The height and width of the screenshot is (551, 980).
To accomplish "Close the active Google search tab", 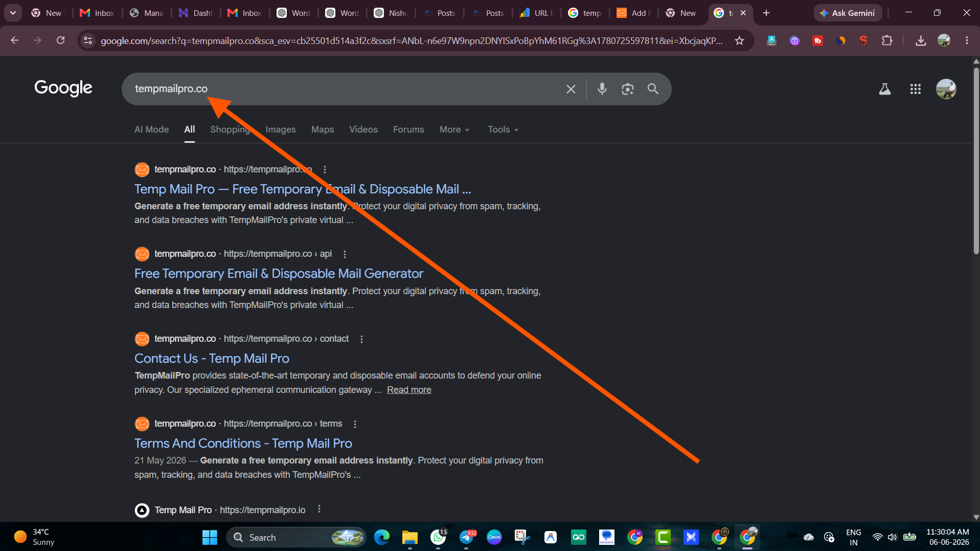I will [x=743, y=13].
